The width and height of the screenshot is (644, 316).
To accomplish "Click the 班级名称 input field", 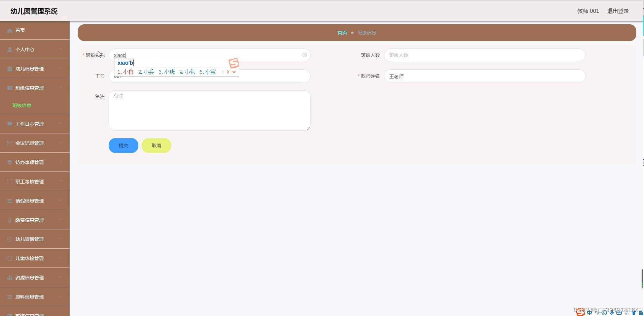I will [209, 55].
